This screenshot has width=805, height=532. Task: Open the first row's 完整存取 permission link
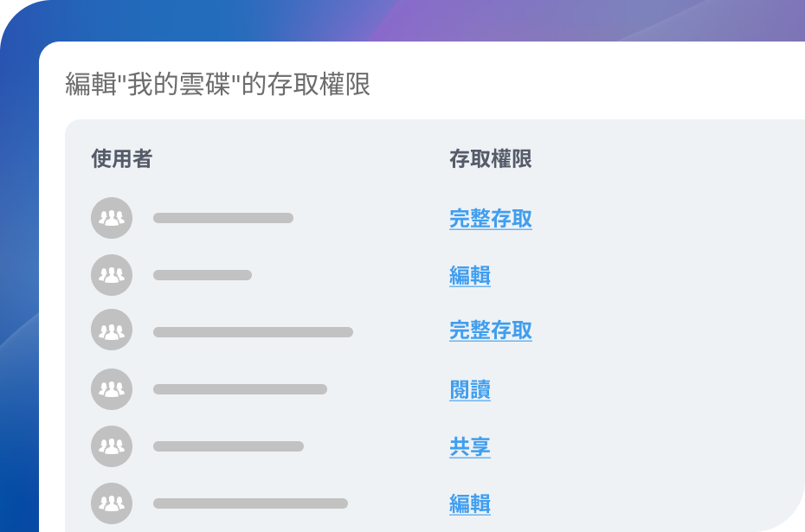(490, 219)
